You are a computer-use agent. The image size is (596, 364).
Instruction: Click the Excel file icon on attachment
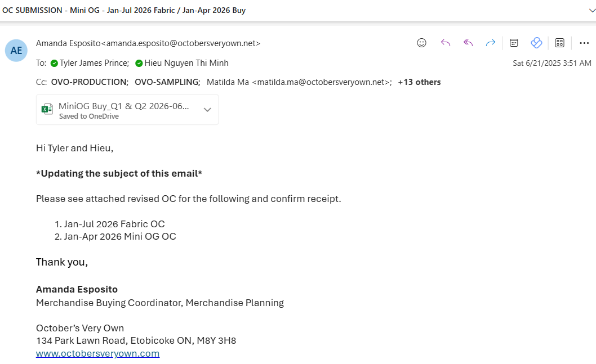pos(47,109)
